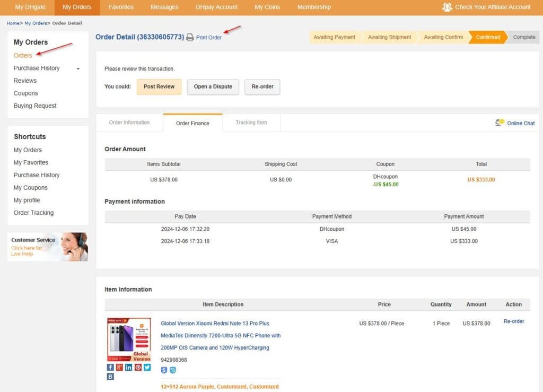The image size is (543, 392).
Task: Open the My Orders top menu
Action: (77, 7)
